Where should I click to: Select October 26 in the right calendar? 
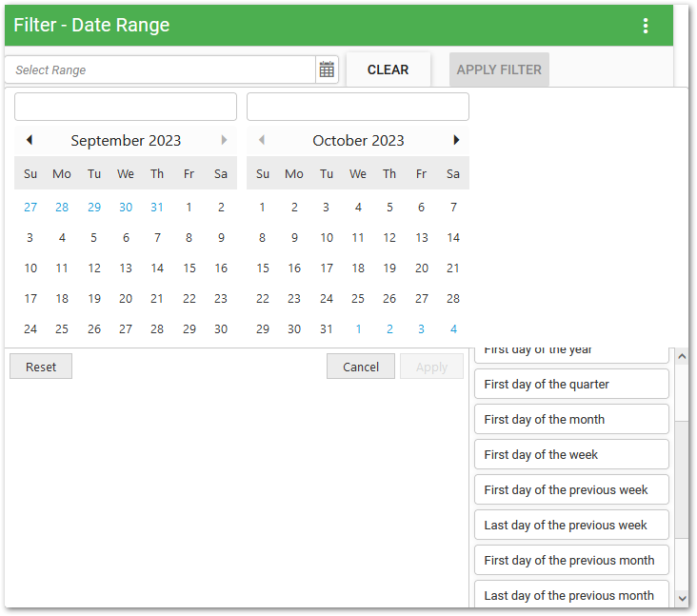click(389, 299)
